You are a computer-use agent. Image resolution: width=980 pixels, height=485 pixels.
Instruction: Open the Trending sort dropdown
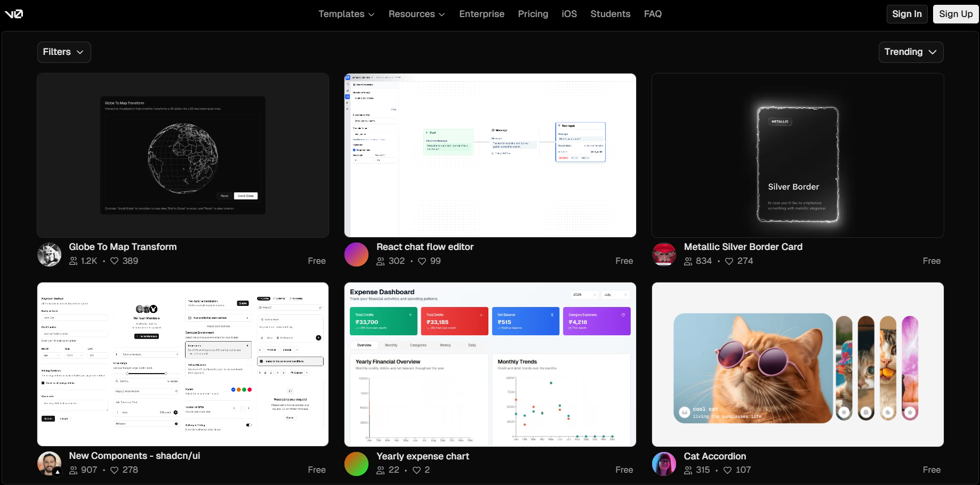click(x=910, y=52)
